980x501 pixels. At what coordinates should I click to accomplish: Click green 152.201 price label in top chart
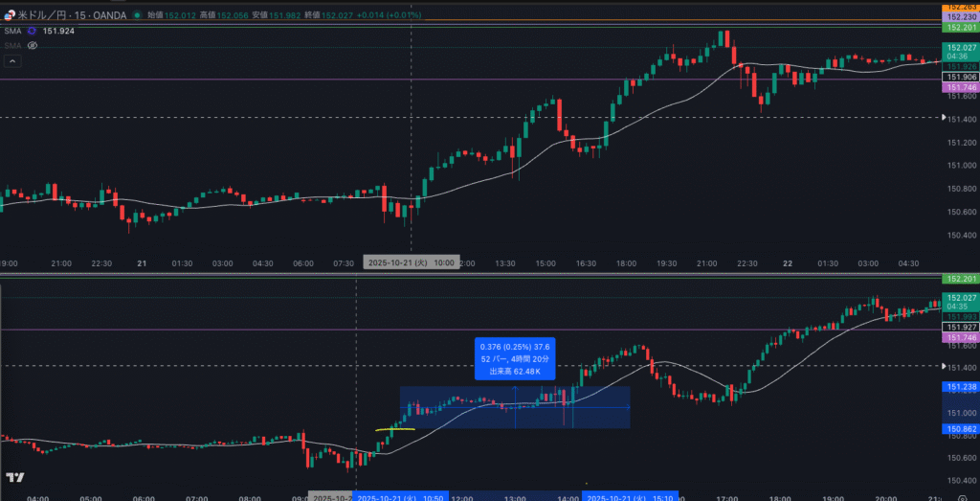coord(960,27)
